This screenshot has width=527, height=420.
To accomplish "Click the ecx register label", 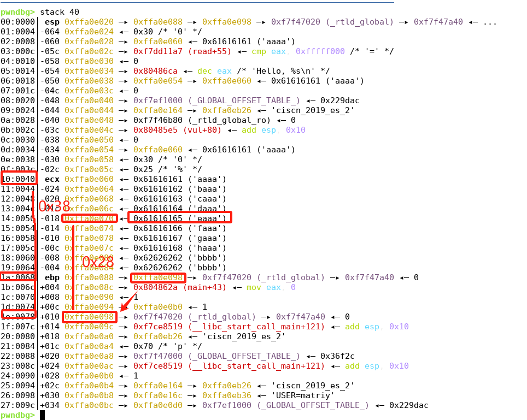I will pos(52,179).
